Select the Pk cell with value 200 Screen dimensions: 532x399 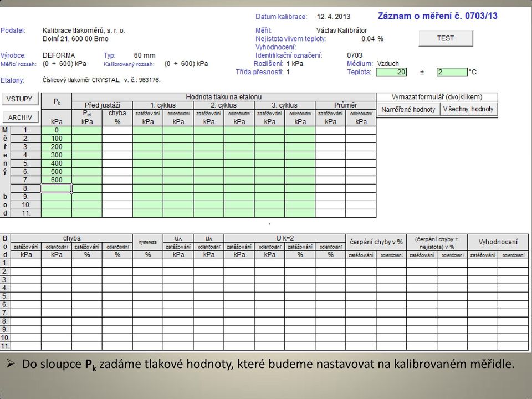point(57,147)
